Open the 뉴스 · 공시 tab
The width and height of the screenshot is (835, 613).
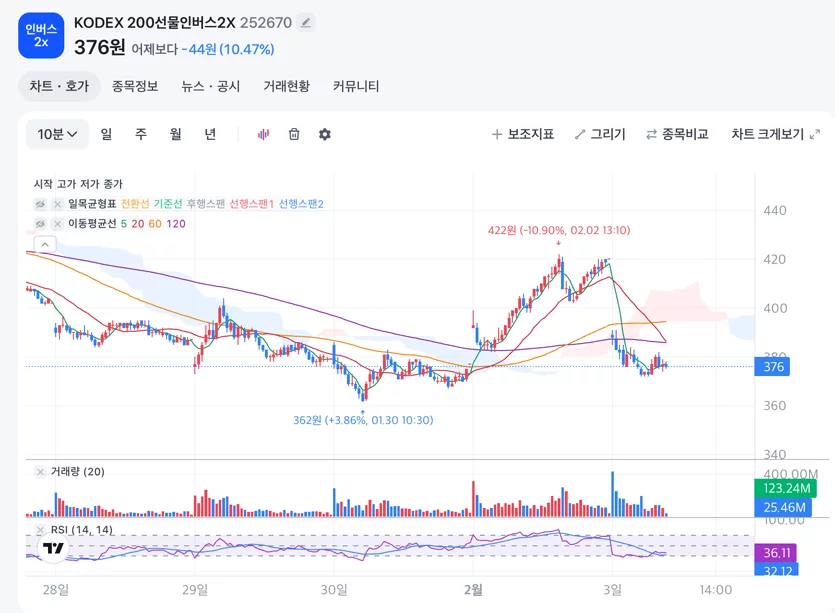click(211, 86)
